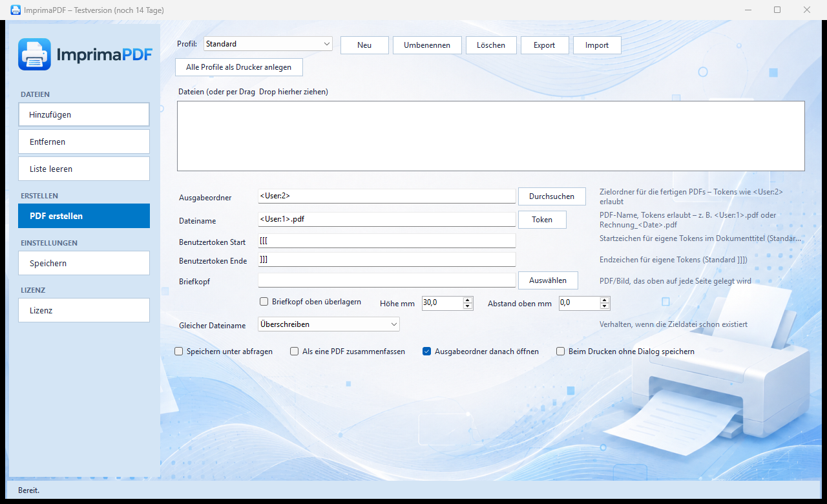Browse output folder with Durchsuchen
The width and height of the screenshot is (827, 504).
tap(552, 196)
